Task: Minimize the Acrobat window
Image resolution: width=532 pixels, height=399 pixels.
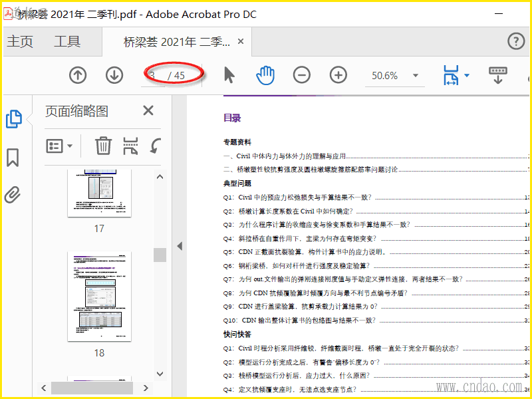Action: coord(498,14)
